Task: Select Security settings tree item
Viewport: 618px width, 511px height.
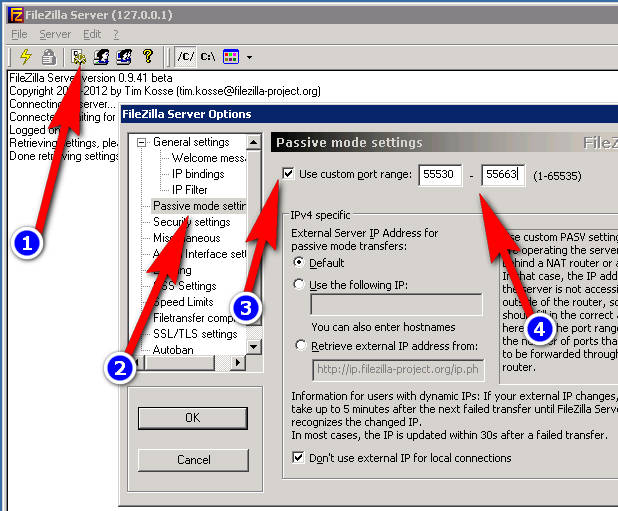Action: coord(192,222)
